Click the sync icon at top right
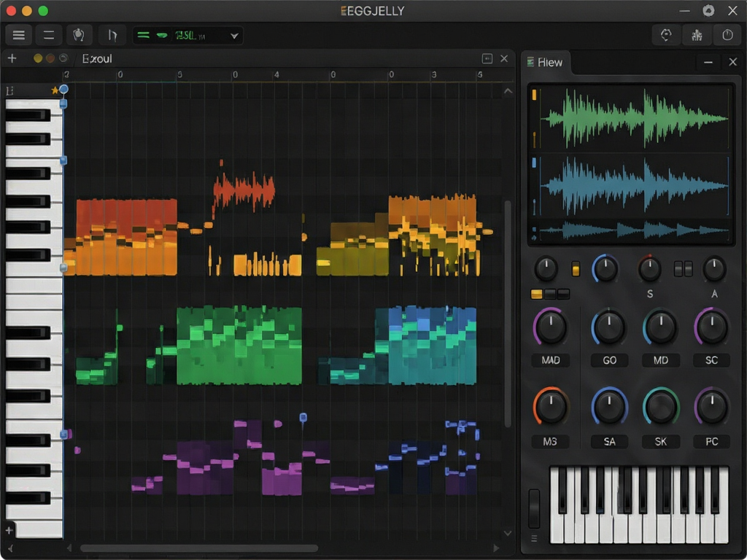This screenshot has height=560, width=747. coord(666,35)
